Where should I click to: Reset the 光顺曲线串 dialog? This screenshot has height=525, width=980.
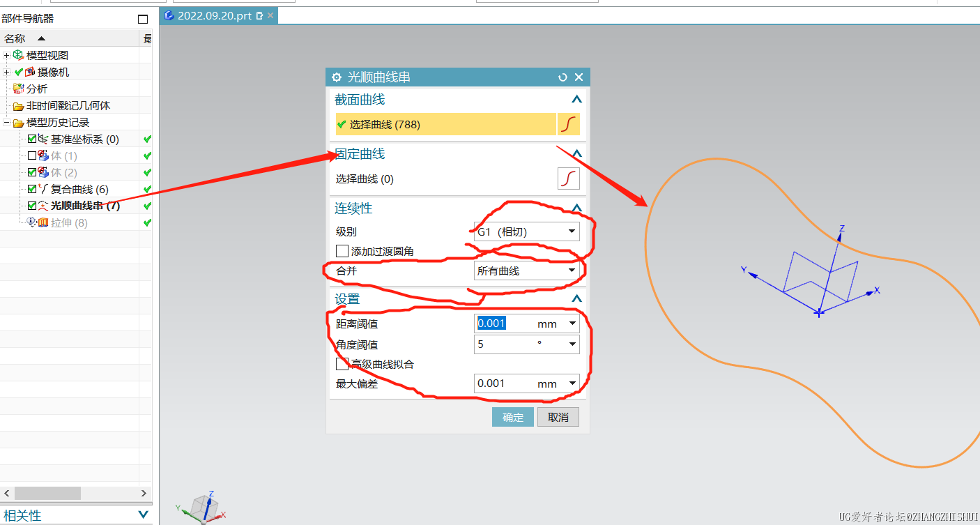click(563, 77)
